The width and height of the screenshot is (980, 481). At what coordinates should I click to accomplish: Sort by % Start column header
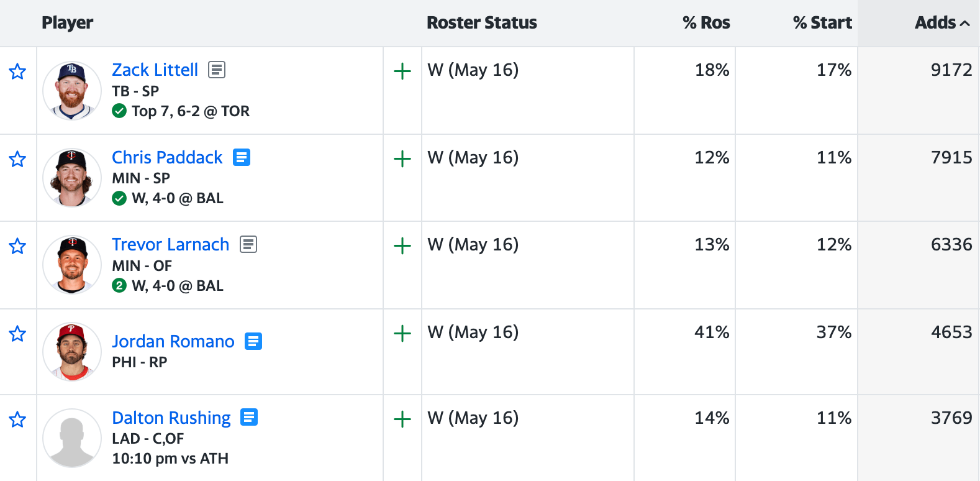tap(822, 22)
